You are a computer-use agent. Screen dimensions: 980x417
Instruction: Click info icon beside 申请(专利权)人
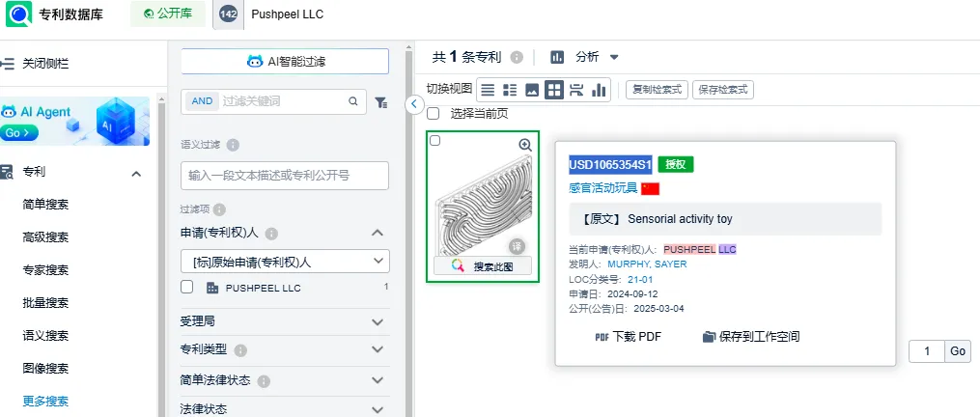coord(271,234)
